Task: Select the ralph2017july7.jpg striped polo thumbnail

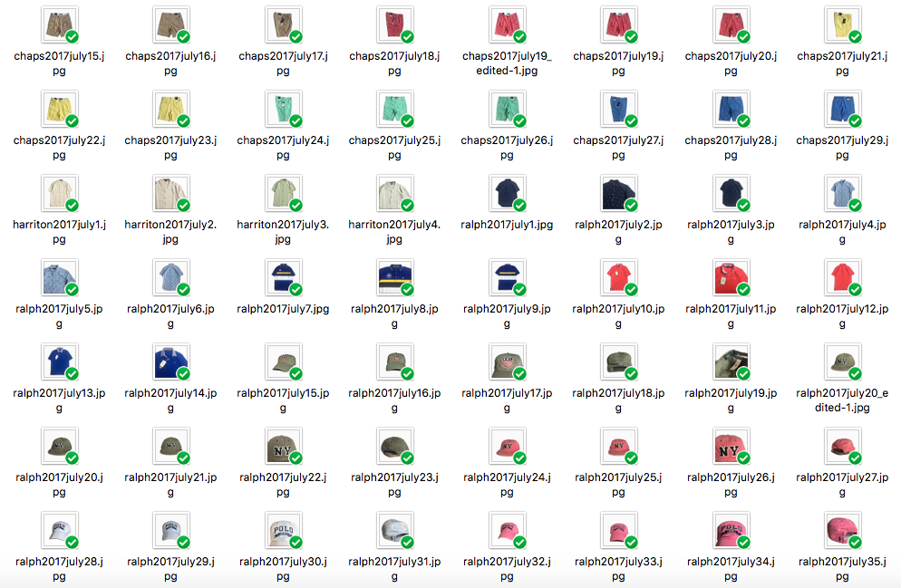Action: coord(284,278)
